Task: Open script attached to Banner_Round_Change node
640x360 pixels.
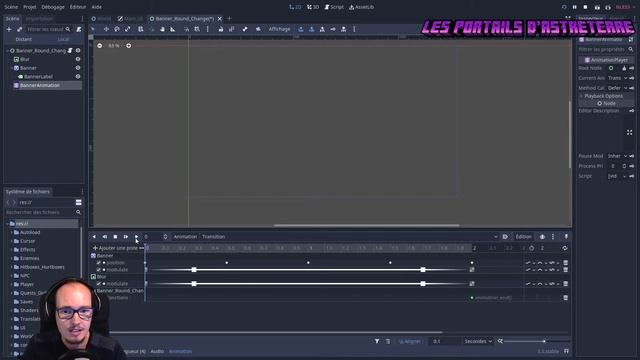Action: coord(70,51)
